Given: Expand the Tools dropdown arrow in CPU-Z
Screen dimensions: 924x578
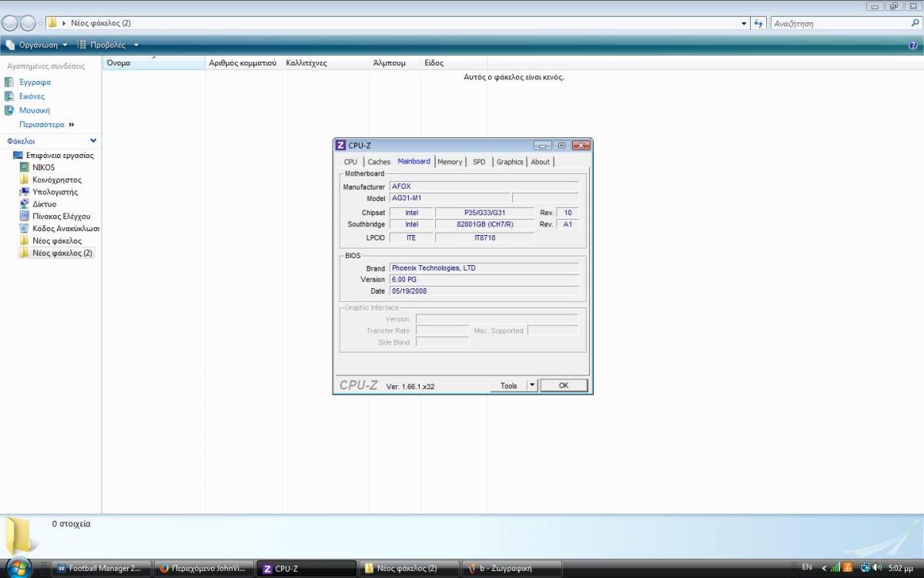Looking at the screenshot, I should point(532,385).
